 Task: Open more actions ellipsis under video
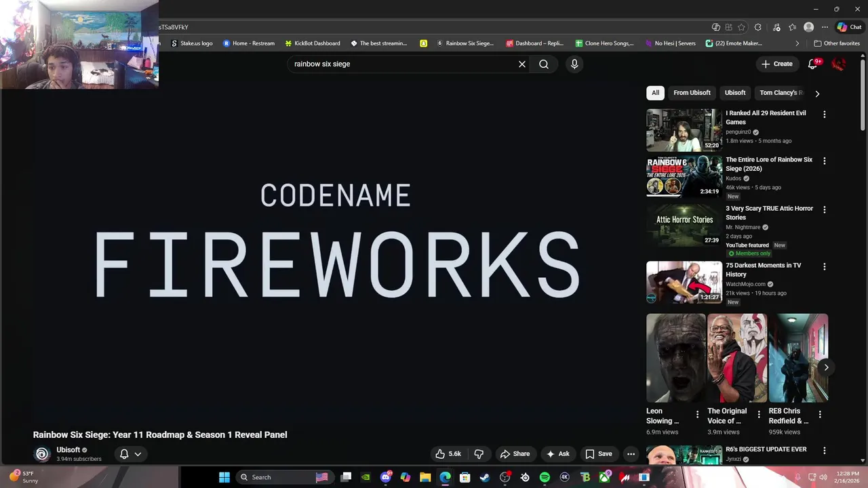631,454
